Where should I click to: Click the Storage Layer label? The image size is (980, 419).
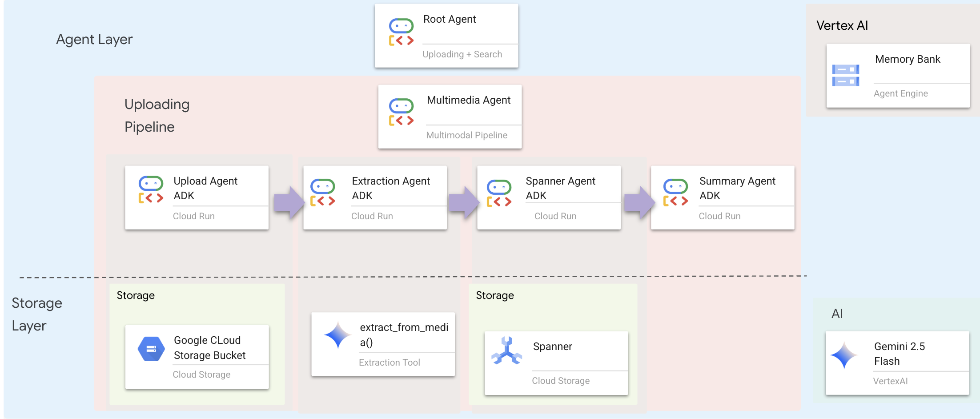pyautogui.click(x=36, y=314)
